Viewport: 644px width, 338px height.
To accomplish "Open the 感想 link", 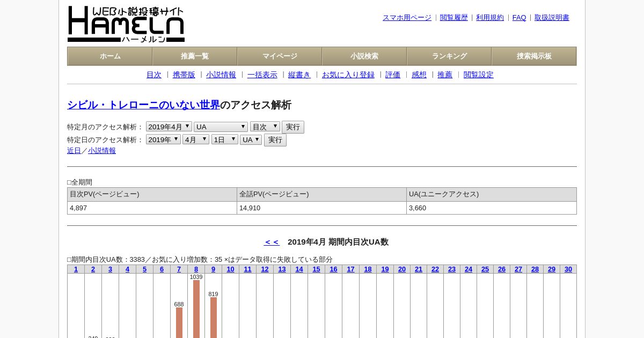I will (x=419, y=75).
